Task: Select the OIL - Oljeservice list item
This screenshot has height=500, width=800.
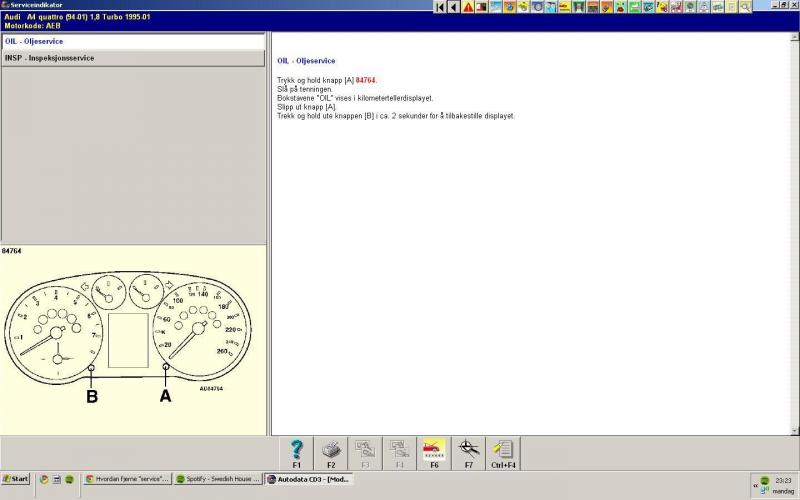Action: [x=132, y=42]
